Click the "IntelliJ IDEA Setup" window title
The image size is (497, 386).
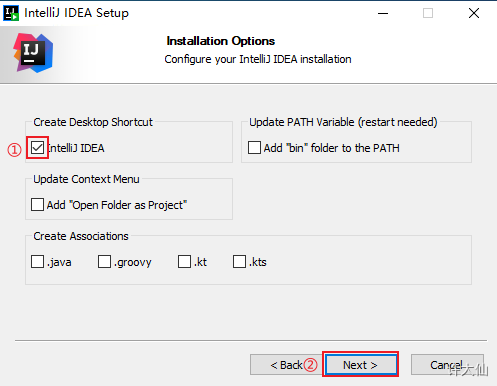(x=76, y=13)
